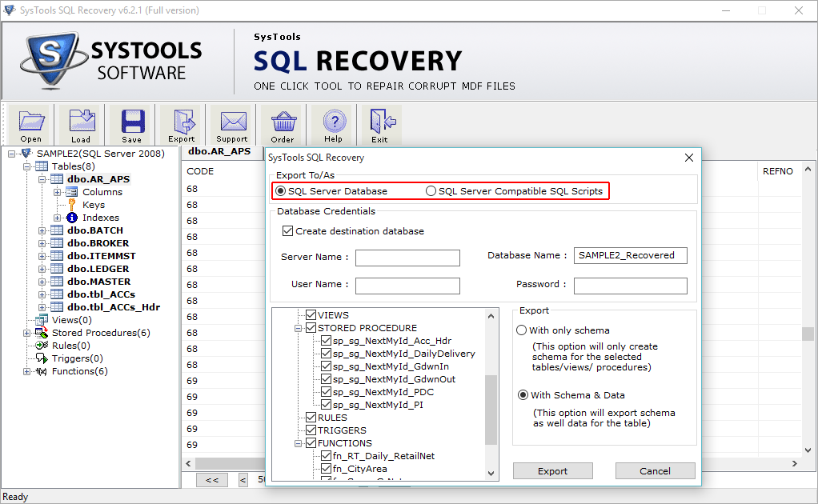Uncheck fn_RT_Daily_RetailNet checkbox
This screenshot has width=818, height=504.
(x=327, y=455)
